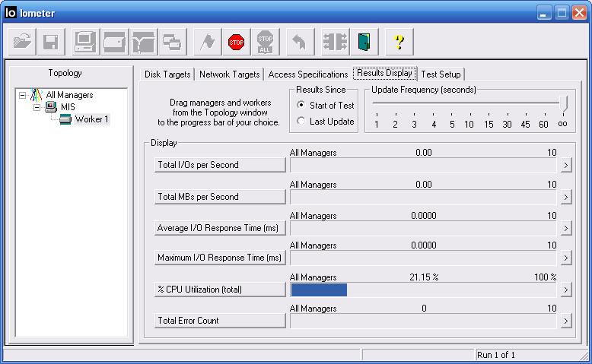Click the Update Frequency slider handle
The image size is (592, 364).
563,103
